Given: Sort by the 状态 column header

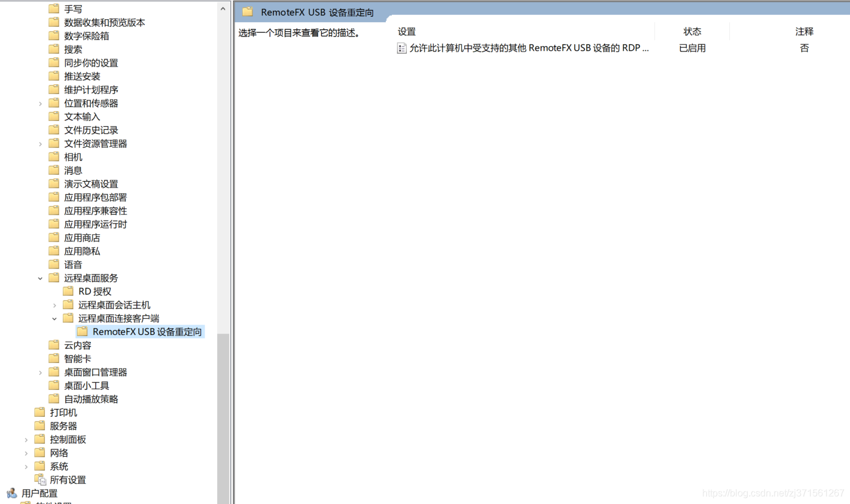Looking at the screenshot, I should pos(692,32).
